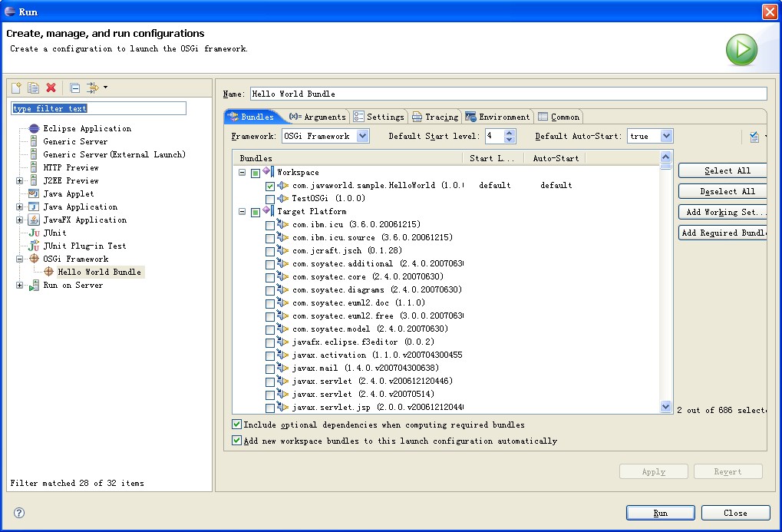Select the JUnit configuration type
The image size is (782, 532).
(54, 233)
